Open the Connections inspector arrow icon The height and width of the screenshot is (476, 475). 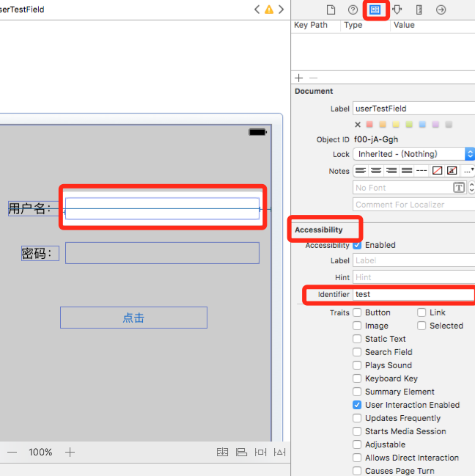click(441, 10)
